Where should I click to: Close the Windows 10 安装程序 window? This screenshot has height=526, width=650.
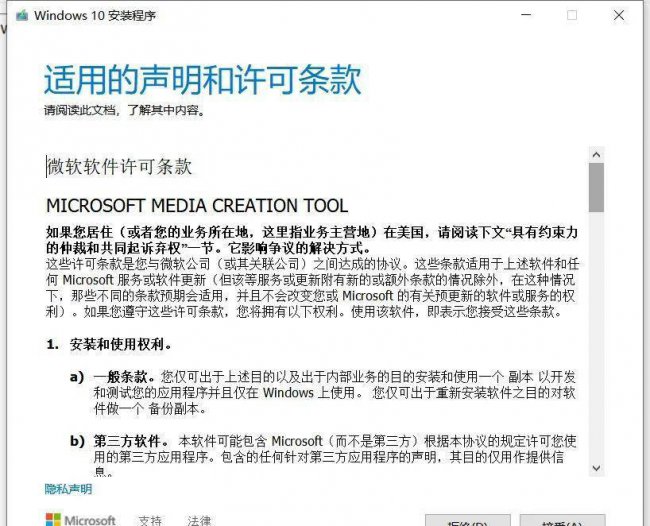[x=619, y=15]
